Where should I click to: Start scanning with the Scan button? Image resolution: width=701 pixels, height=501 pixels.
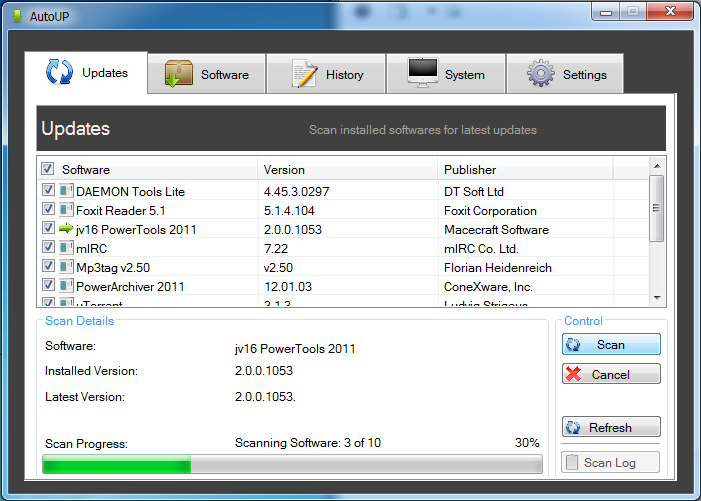tap(611, 345)
